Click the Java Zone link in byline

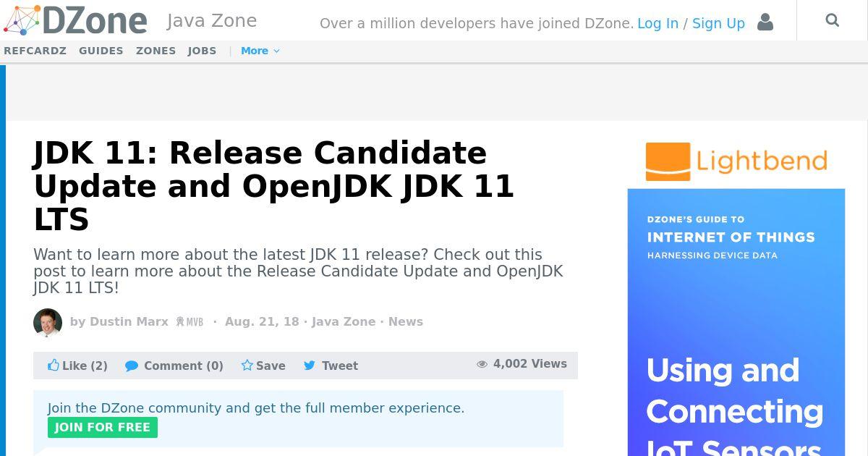[344, 321]
